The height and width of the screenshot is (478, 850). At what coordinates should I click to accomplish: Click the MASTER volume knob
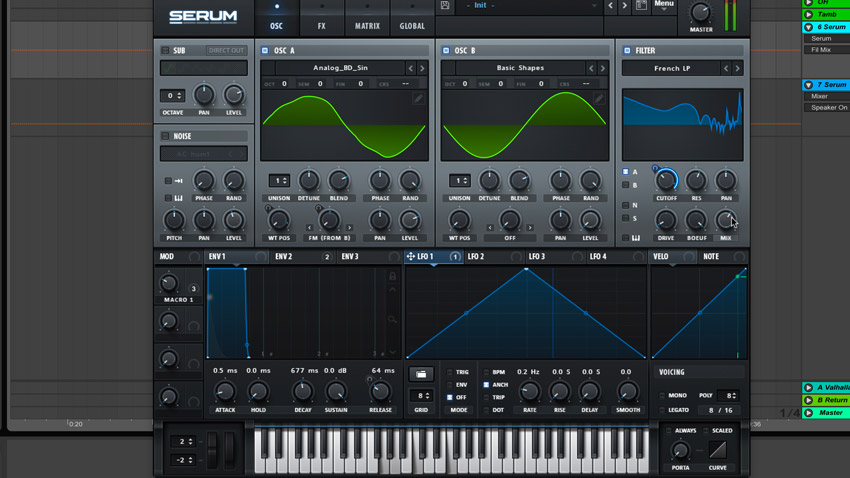click(x=700, y=12)
